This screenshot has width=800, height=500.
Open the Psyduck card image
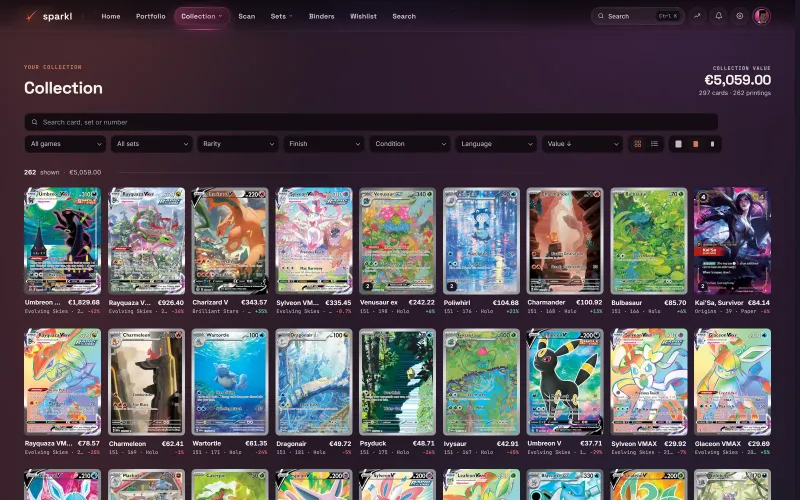(x=397, y=382)
